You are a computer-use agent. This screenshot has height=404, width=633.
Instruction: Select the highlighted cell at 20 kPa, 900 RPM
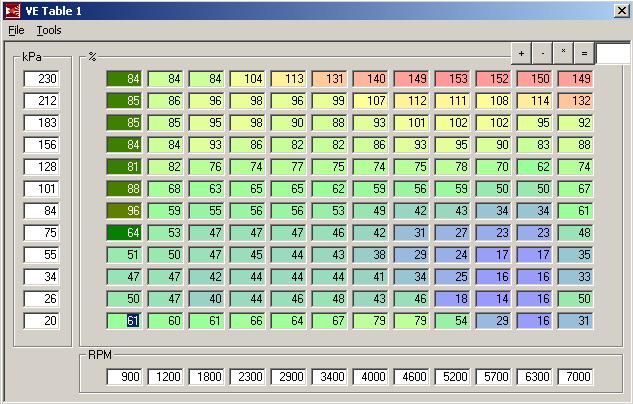126,321
